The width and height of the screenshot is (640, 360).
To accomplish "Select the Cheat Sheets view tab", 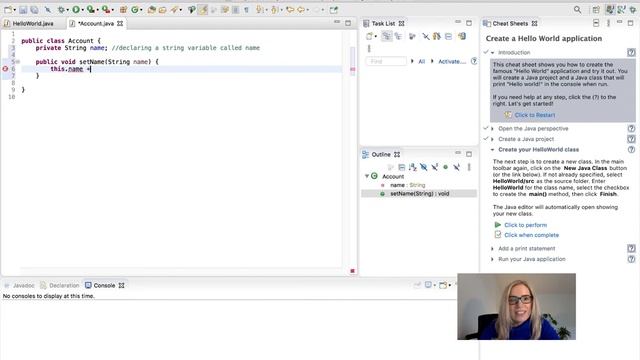I will click(x=510, y=24).
